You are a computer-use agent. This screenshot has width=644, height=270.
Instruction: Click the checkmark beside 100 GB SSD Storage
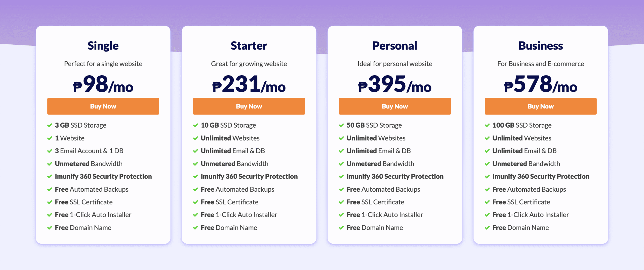tap(487, 125)
